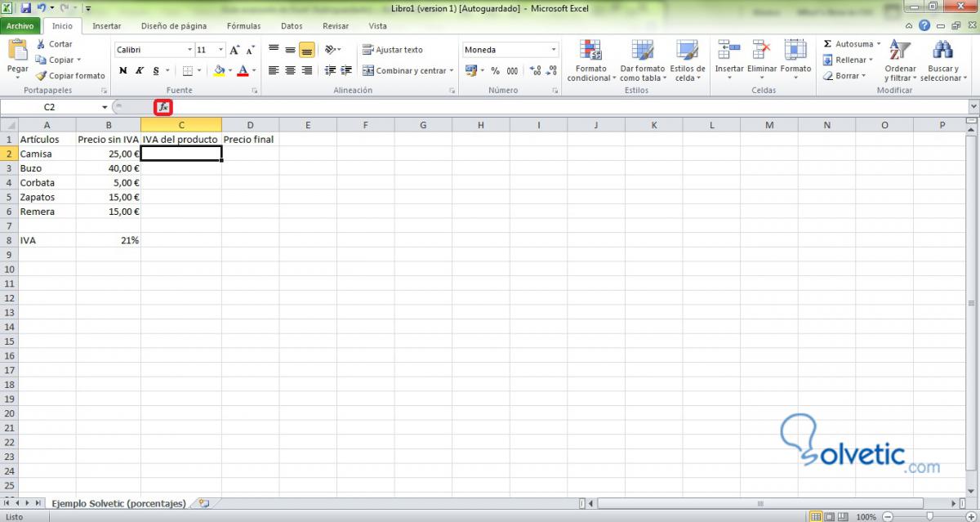Click the Copiar formato paintbrush
The image size is (980, 522).
(x=41, y=75)
